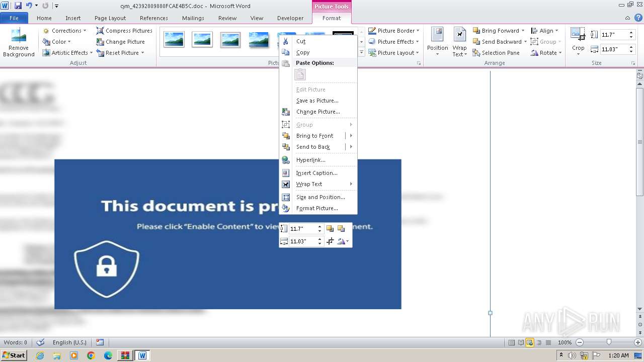Click the Undo icon
Screen dimensions: 644x362
(29, 6)
